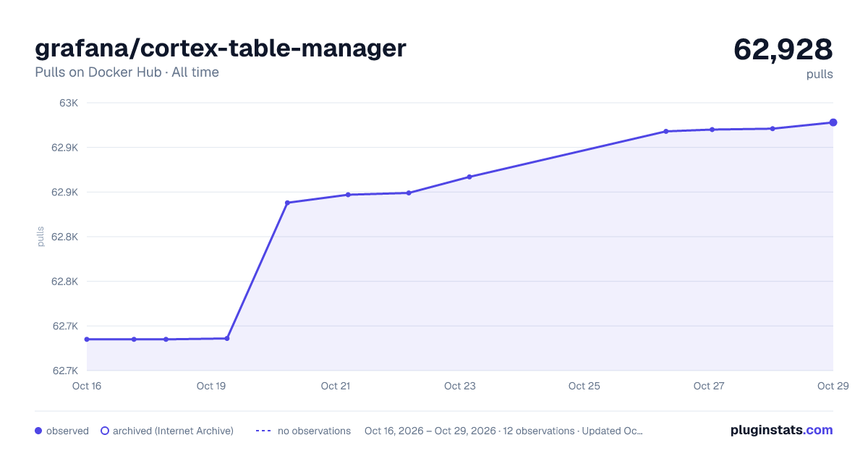This screenshot has height=456, width=868.
Task: Click the Oct 27 x-axis label
Action: pos(709,386)
